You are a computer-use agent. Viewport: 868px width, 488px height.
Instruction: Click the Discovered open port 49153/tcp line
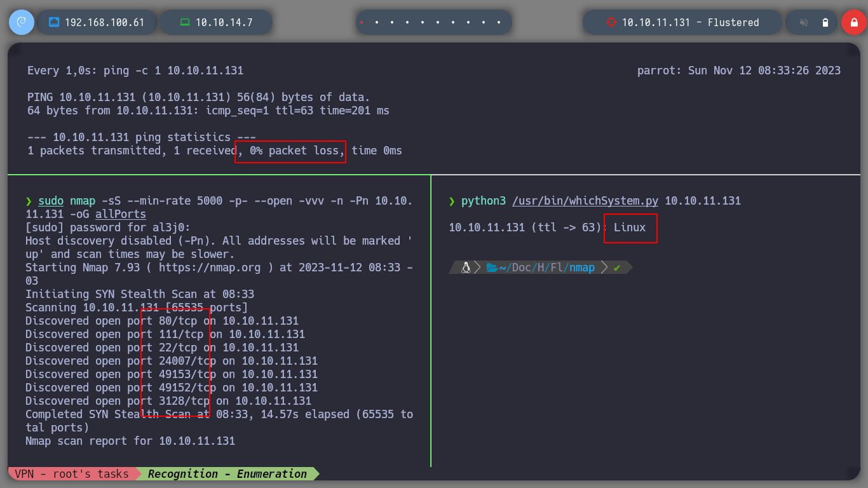172,374
